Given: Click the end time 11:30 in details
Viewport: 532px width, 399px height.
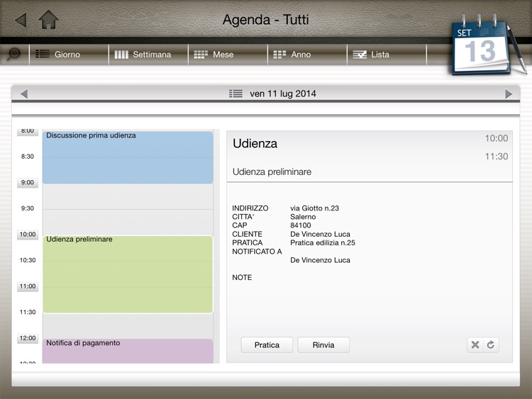Looking at the screenshot, I should [x=497, y=157].
